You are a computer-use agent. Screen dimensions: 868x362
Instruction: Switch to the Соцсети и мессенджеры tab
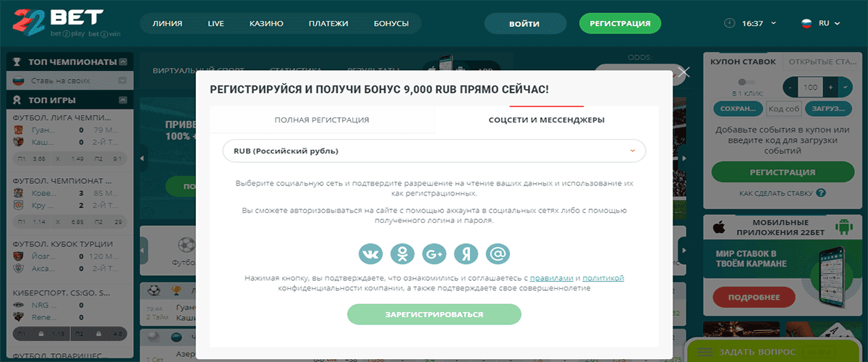[547, 119]
